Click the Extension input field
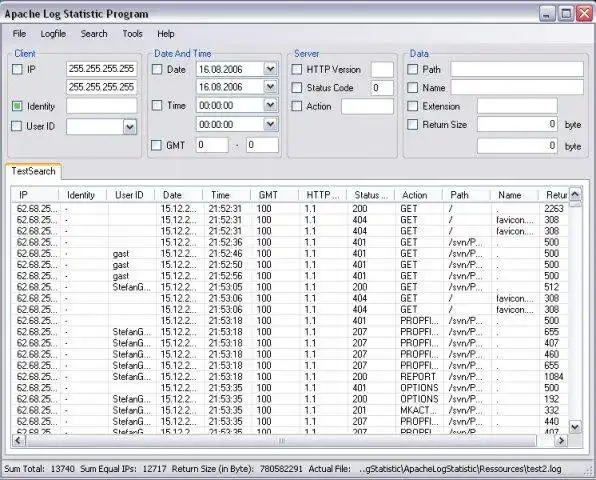 pos(517,106)
